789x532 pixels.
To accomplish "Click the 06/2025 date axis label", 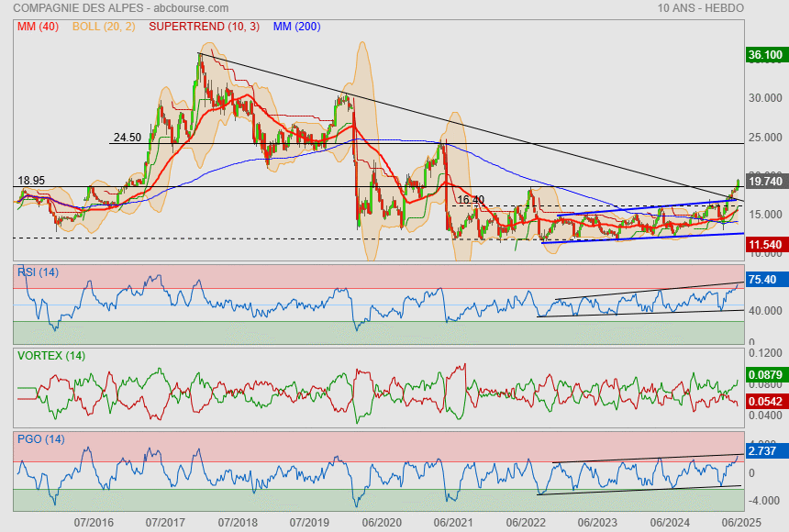I will 741,523.
